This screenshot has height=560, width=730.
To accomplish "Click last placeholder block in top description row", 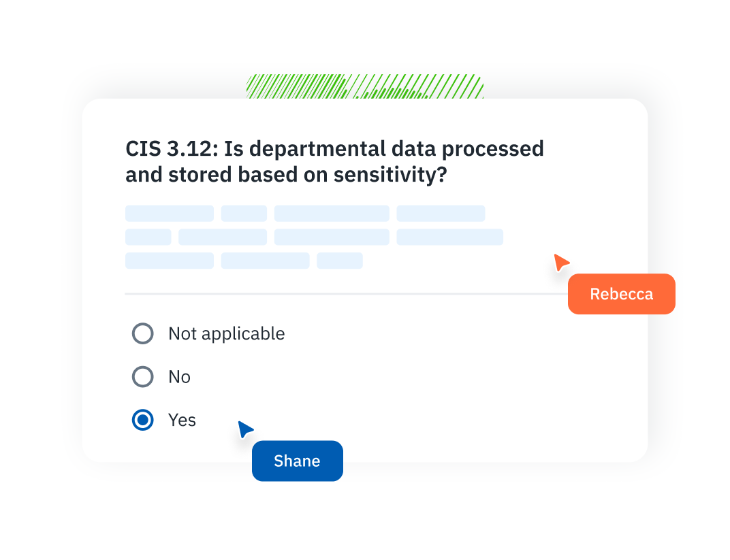I will click(x=441, y=214).
